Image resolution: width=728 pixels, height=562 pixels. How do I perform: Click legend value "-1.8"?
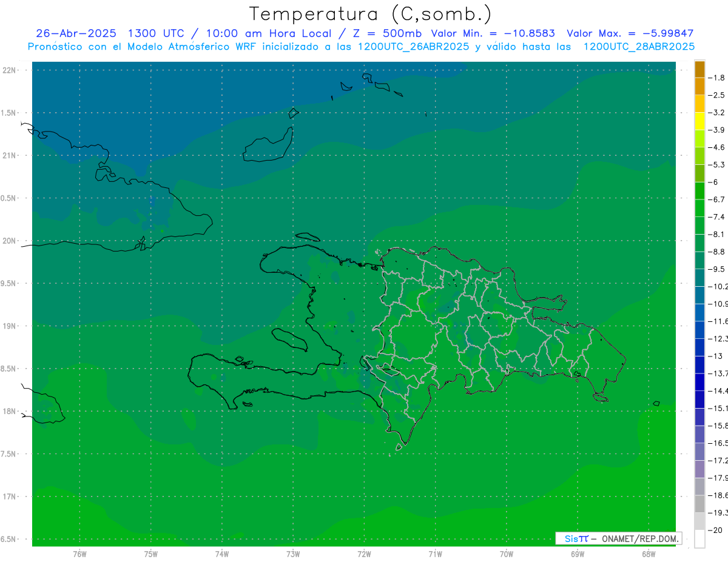(x=717, y=78)
